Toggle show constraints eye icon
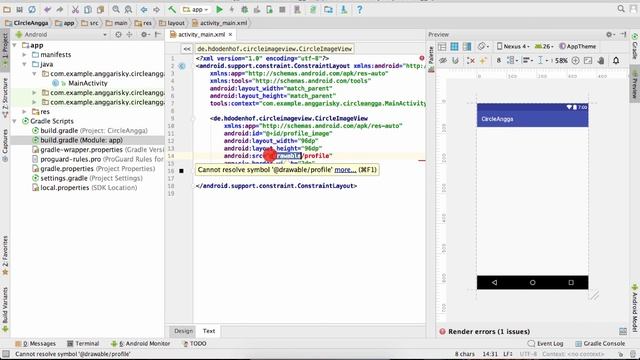This screenshot has width=640, height=360. point(442,60)
